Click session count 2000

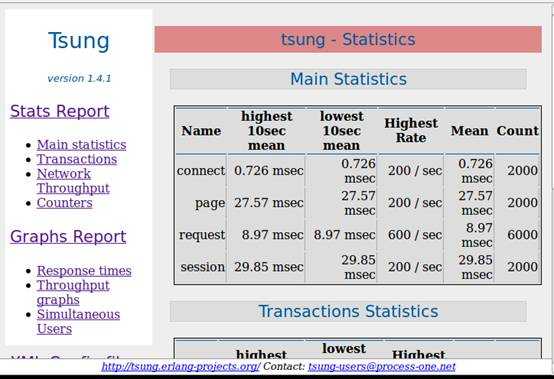[x=523, y=267]
